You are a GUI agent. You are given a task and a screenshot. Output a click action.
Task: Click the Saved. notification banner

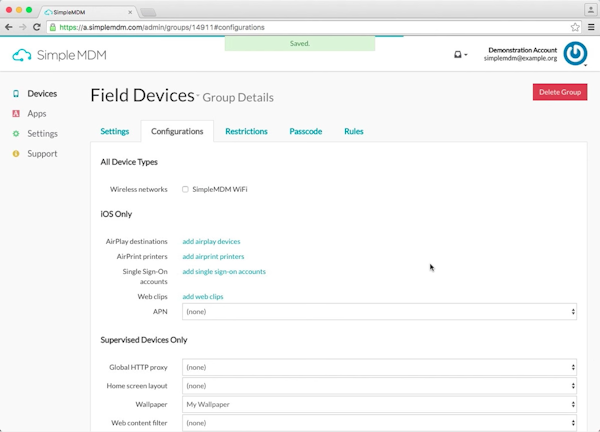pyautogui.click(x=300, y=43)
